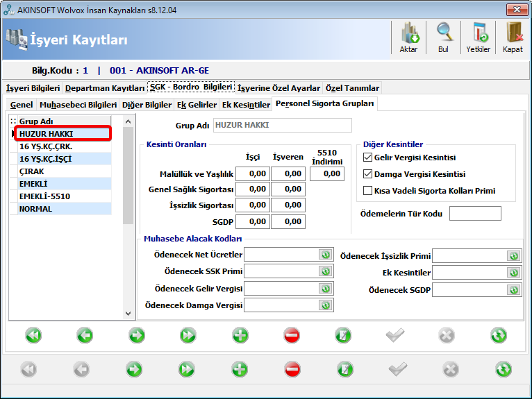Open account lookup for Ödenecek Gelir Vergisi

(326, 289)
